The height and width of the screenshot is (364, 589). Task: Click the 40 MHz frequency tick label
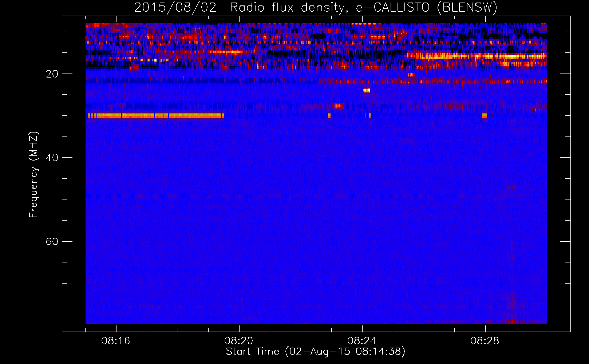click(x=52, y=158)
